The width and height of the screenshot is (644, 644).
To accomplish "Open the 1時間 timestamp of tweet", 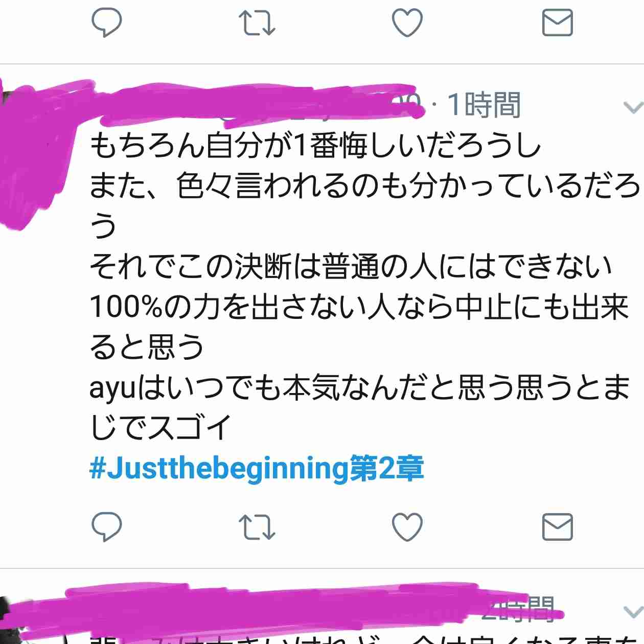I will (484, 105).
